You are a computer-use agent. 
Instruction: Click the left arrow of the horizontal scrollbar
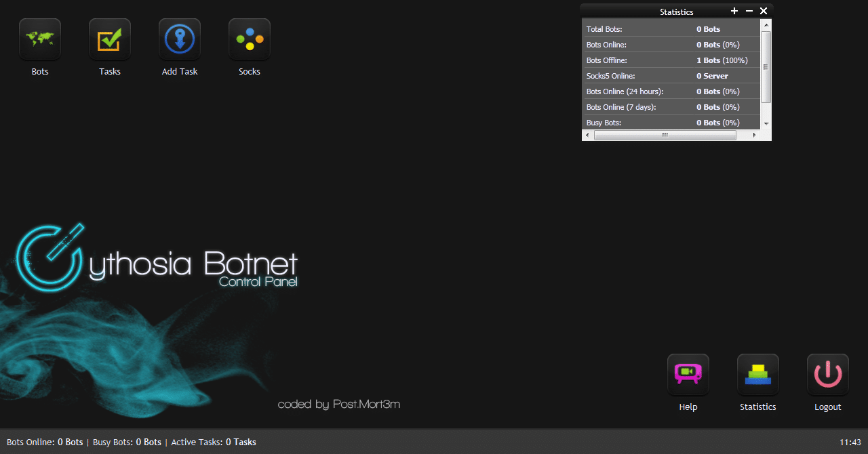[587, 136]
